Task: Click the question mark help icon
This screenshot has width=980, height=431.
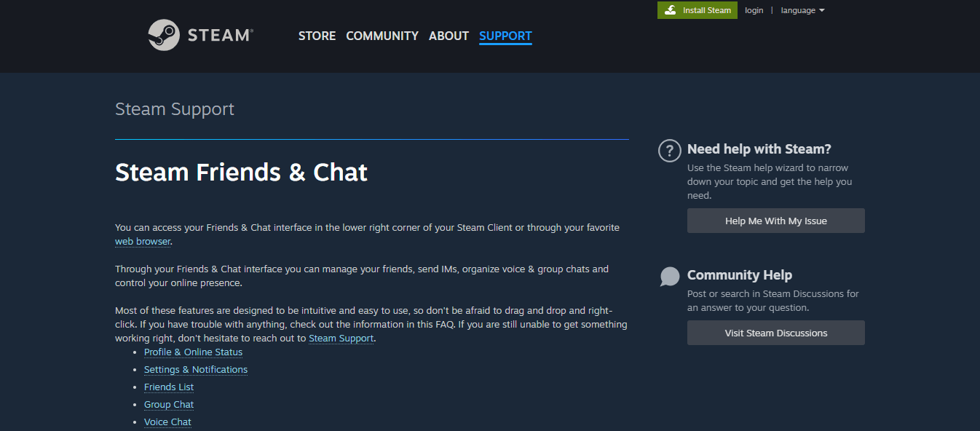Action: pyautogui.click(x=669, y=151)
